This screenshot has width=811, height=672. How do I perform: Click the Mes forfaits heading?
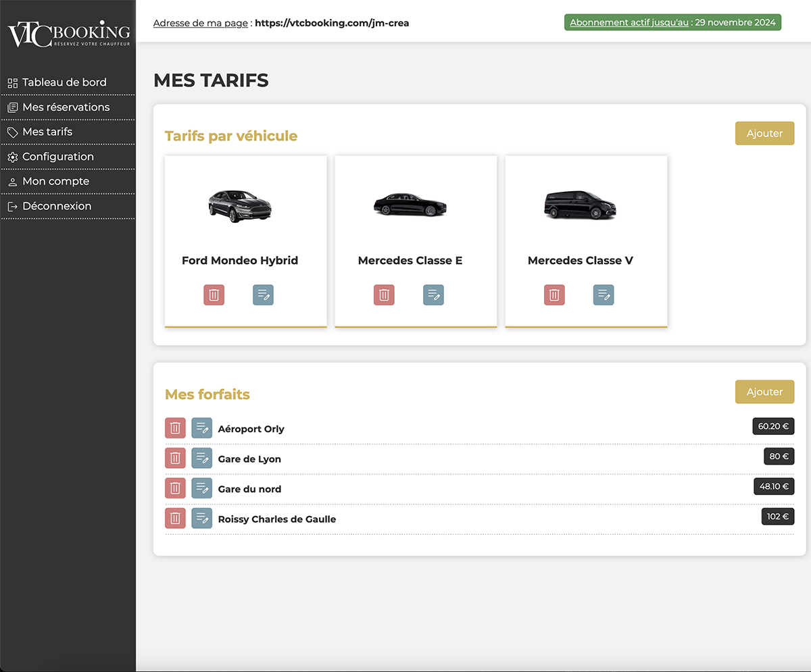(x=207, y=394)
